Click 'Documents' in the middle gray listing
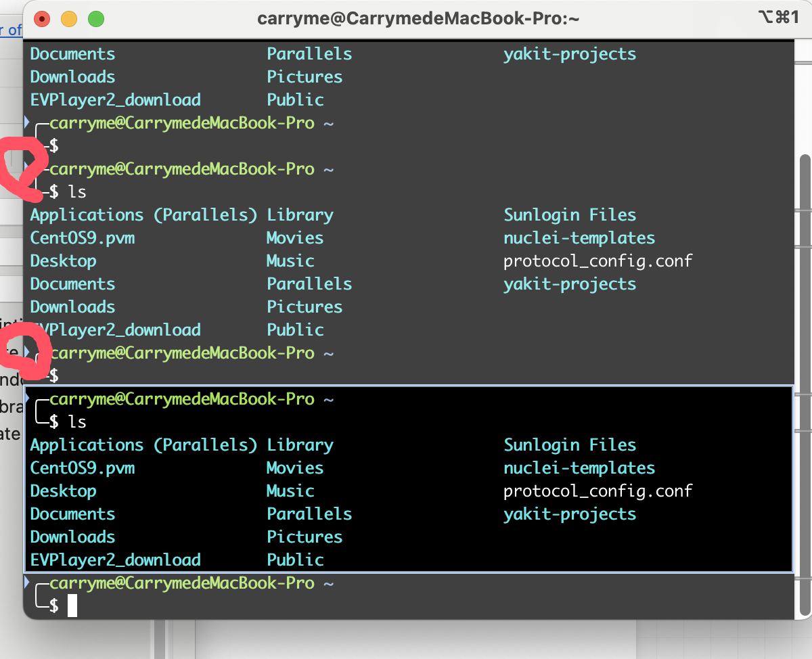812x659 pixels. point(72,284)
